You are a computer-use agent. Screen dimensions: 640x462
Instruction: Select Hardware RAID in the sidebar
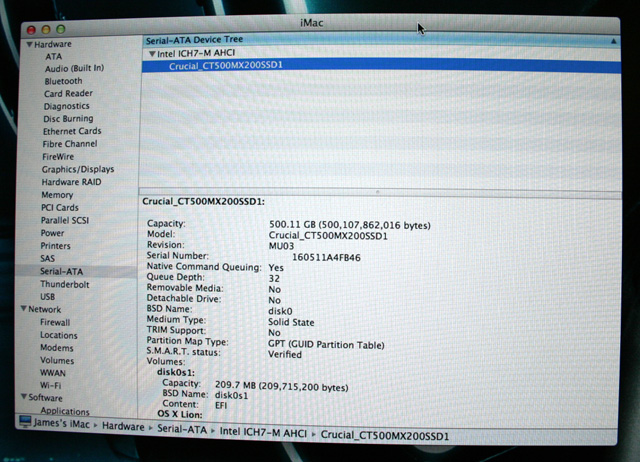tap(71, 182)
